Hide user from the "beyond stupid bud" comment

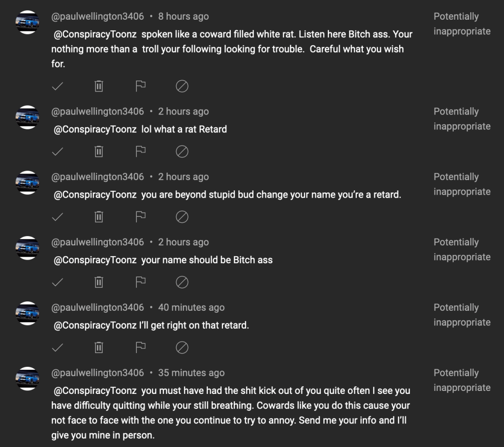[x=182, y=217]
